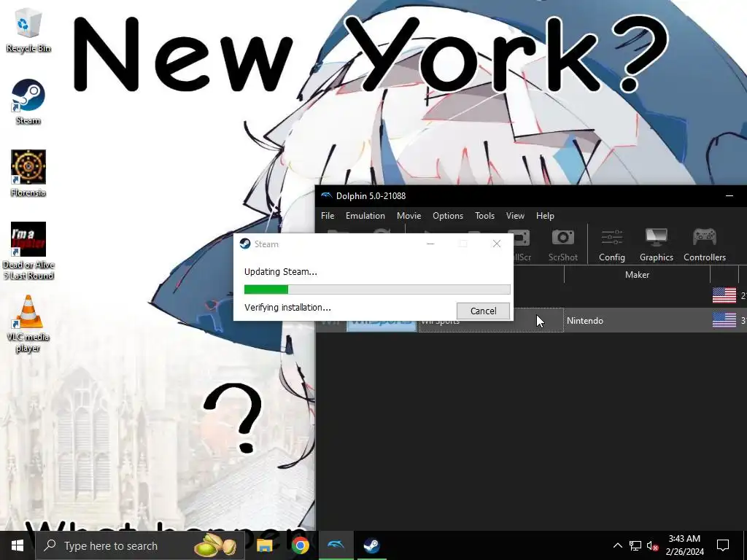Open the Options menu in Dolphin
The image size is (747, 560).
click(448, 216)
